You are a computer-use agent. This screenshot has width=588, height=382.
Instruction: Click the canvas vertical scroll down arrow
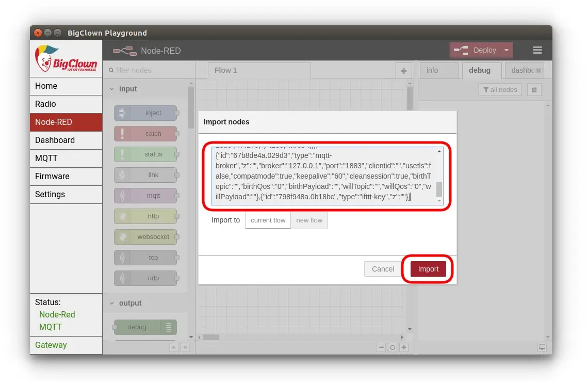click(410, 329)
